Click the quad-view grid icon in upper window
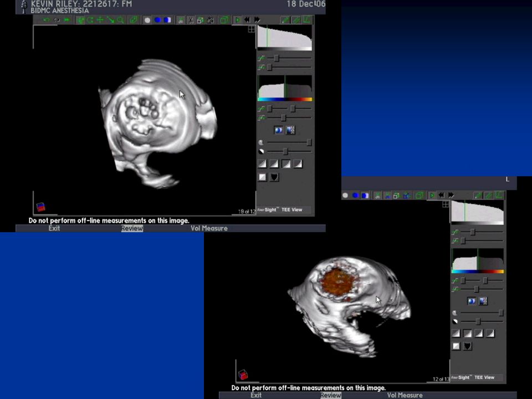The height and width of the screenshot is (399, 532). [x=252, y=29]
